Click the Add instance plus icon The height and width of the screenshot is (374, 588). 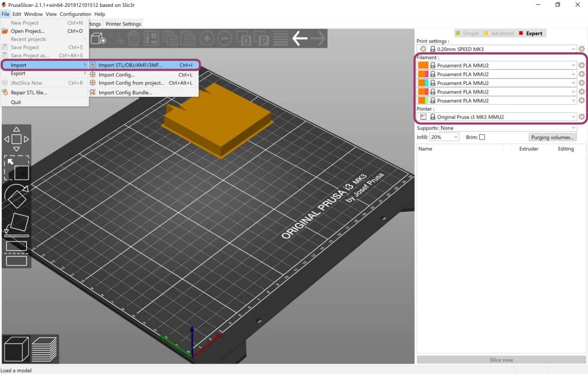point(207,39)
